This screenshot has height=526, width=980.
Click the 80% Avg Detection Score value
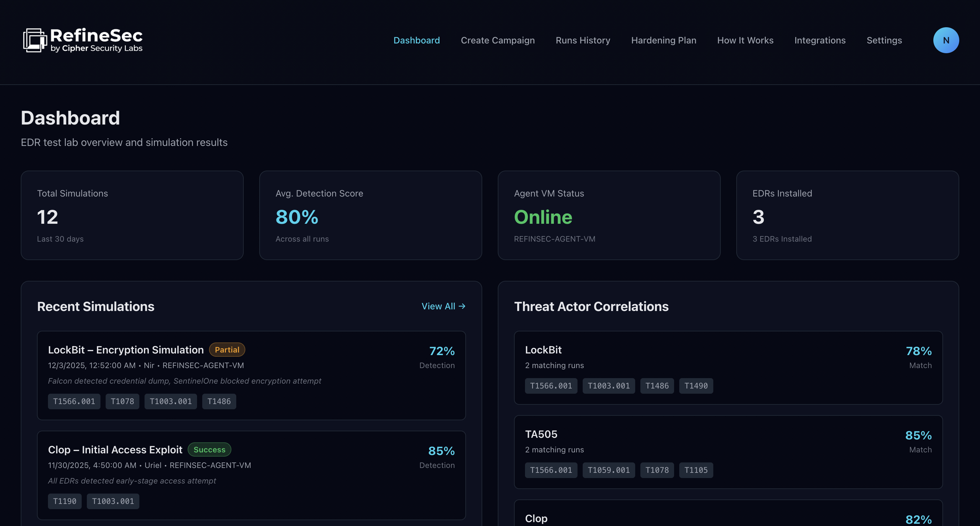[297, 217]
